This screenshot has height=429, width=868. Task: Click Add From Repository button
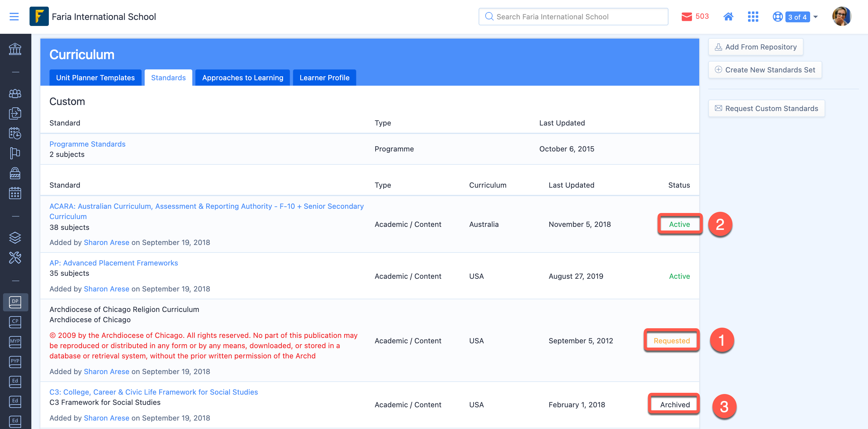click(756, 47)
